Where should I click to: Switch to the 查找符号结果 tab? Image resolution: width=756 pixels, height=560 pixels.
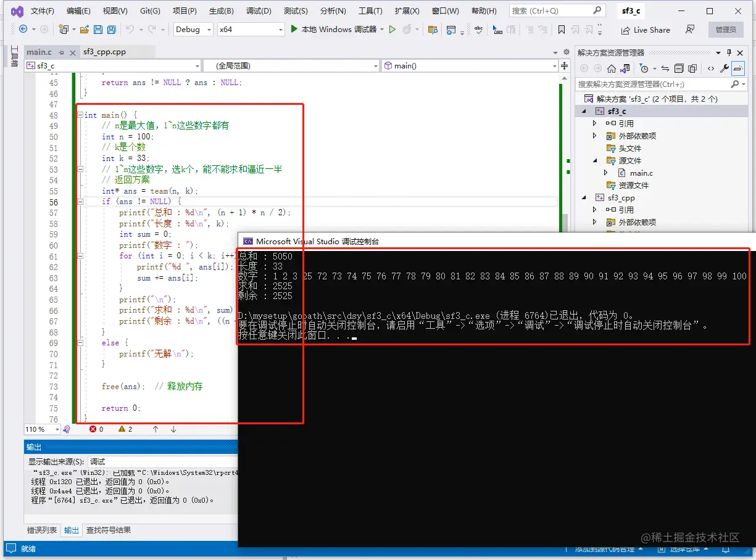(108, 530)
